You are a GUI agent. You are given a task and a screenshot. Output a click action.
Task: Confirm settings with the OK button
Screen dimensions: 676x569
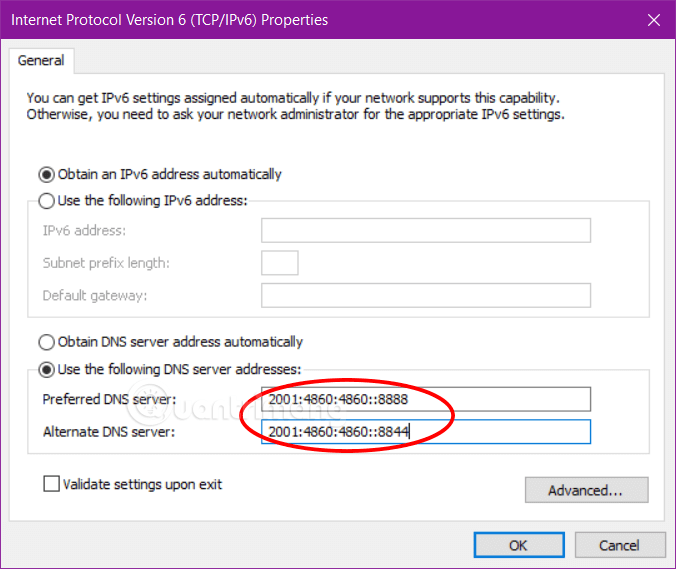tap(518, 545)
